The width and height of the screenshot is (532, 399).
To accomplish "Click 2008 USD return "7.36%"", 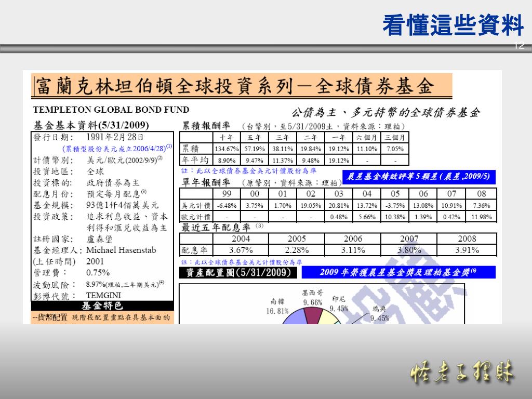I will pyautogui.click(x=481, y=206).
